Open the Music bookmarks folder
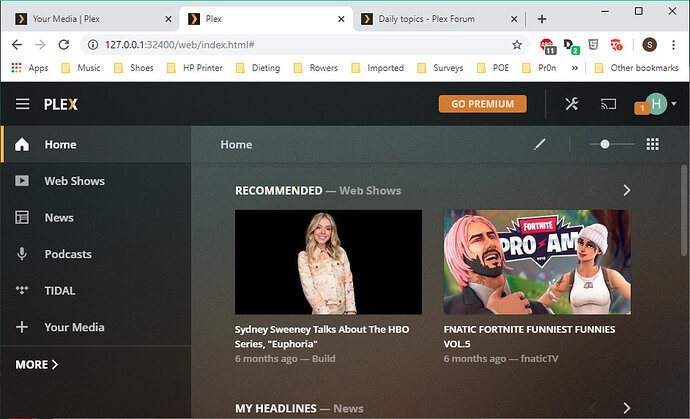 coord(81,68)
